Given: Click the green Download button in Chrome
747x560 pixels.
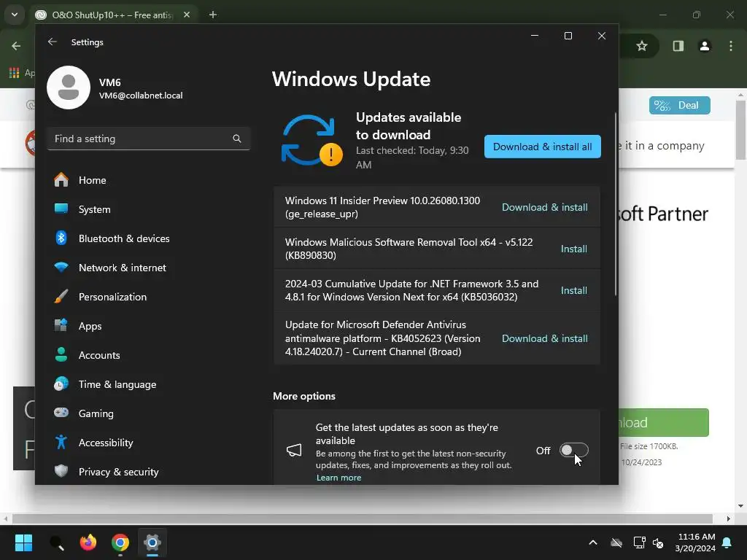Looking at the screenshot, I should click(664, 422).
